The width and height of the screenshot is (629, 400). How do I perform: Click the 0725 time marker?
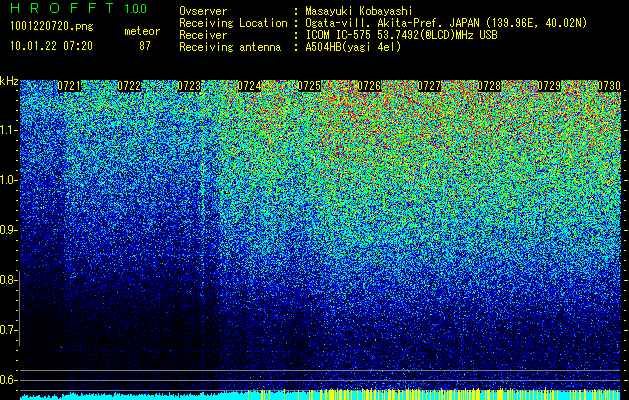point(309,86)
